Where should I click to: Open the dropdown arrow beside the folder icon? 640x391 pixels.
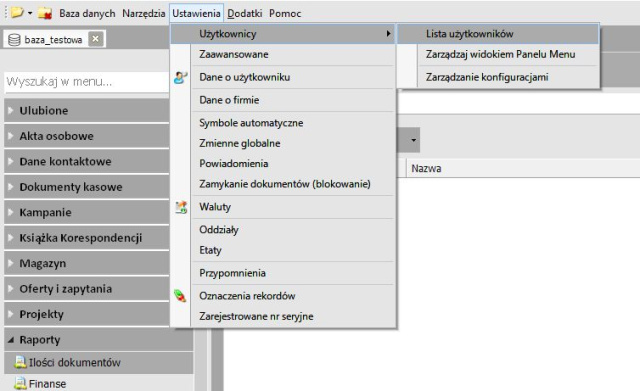pos(30,13)
